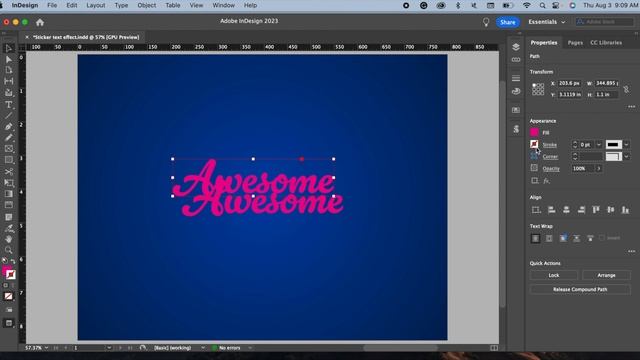Go to the Home screen icon
Image resolution: width=640 pixels, height=360 pixels.
(40, 22)
